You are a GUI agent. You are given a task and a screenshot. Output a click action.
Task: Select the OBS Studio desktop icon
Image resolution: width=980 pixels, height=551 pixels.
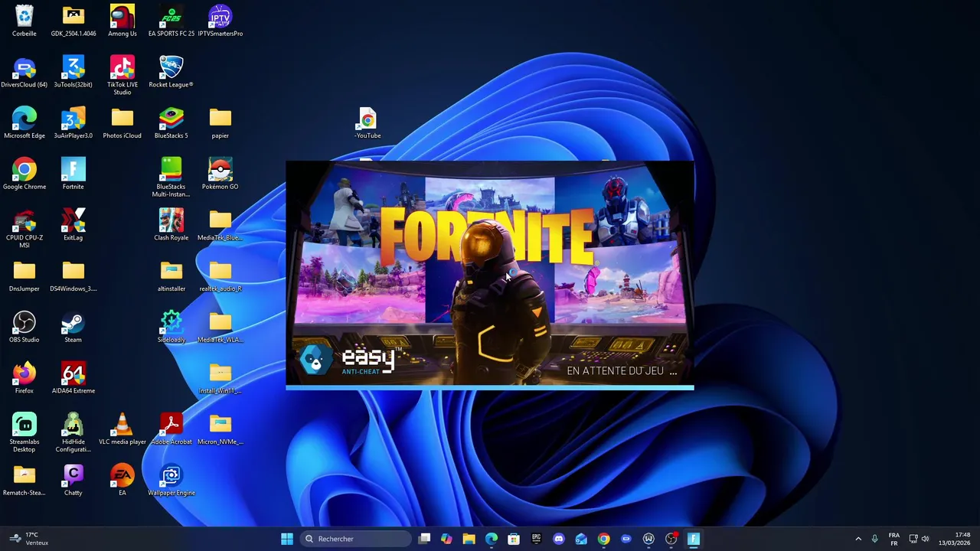(24, 327)
